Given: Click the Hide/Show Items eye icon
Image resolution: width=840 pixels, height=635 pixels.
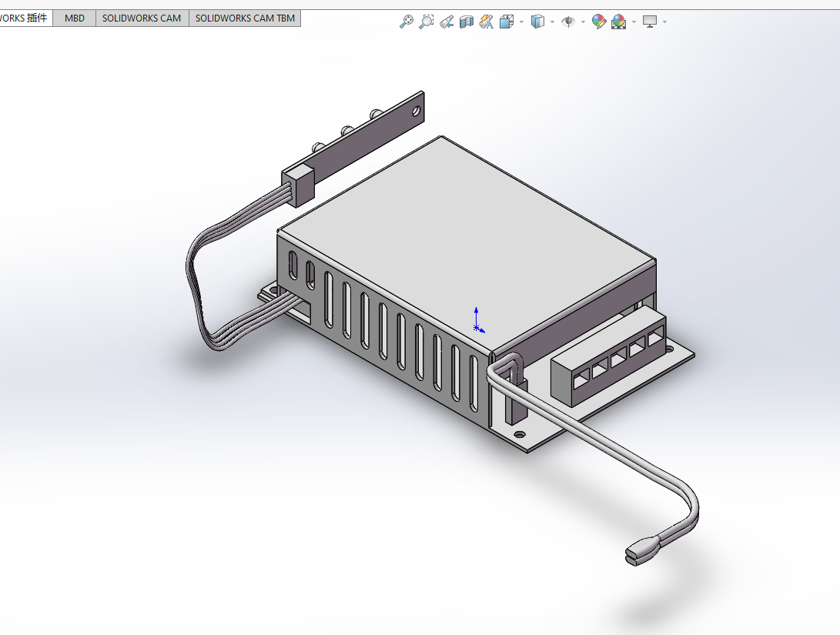Looking at the screenshot, I should [568, 22].
